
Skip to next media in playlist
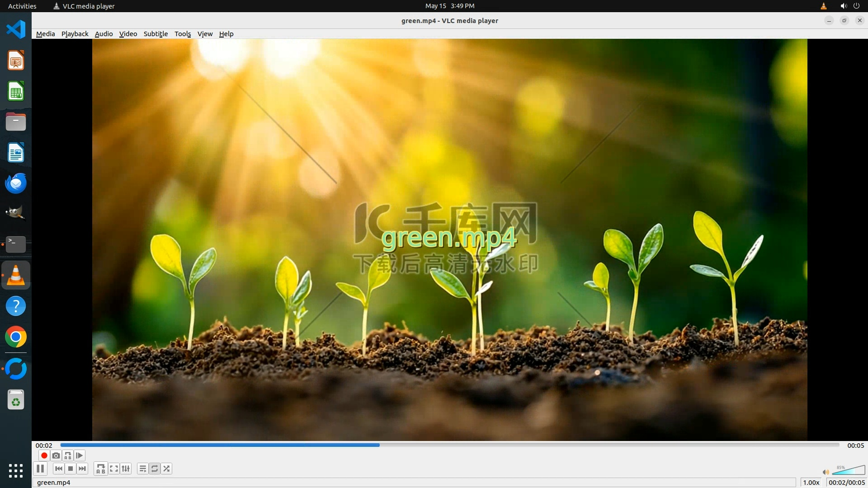(x=82, y=469)
